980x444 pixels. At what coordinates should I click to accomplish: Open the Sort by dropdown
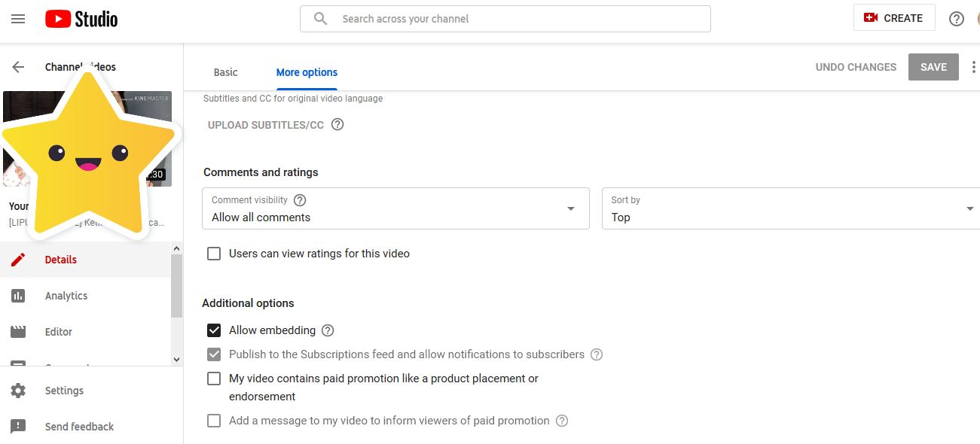(x=791, y=208)
